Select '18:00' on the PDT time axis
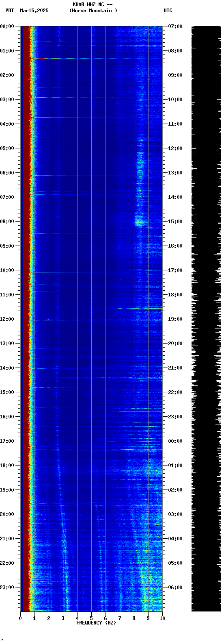The image size is (224, 644). (7, 466)
